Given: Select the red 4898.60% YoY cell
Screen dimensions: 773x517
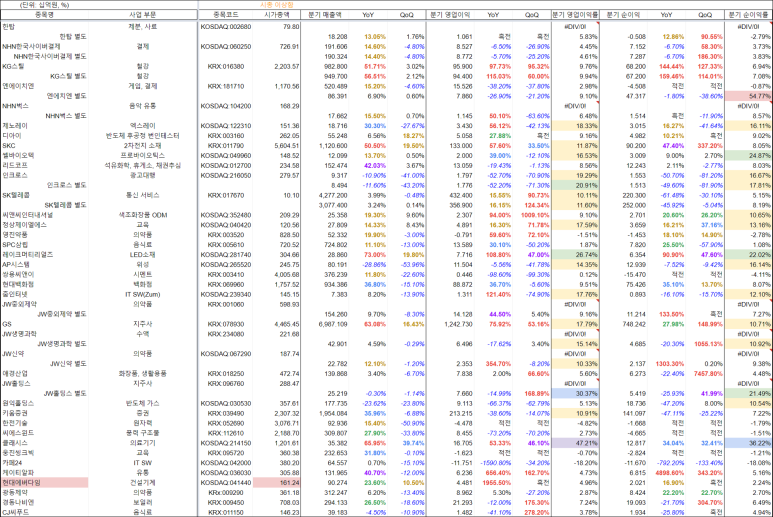Looking at the screenshot, I should click(670, 473).
